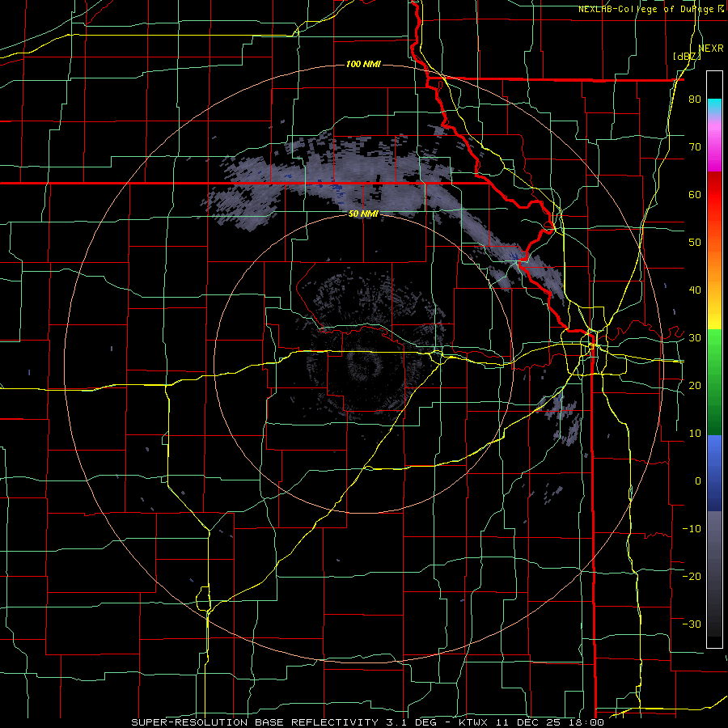Viewport: 728px width, 728px height.
Task: Click the 80 value on dBZ scale
Action: pos(695,99)
